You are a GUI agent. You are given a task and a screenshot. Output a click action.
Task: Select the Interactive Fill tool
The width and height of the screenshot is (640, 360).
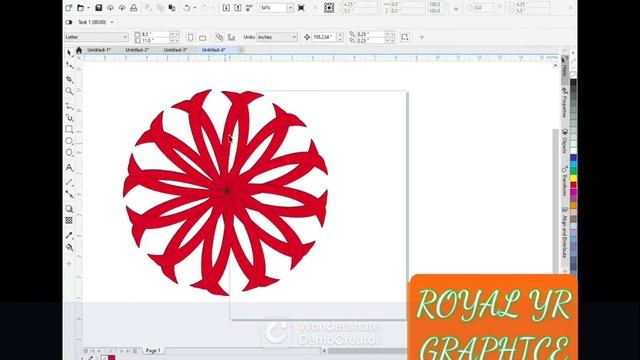coord(69,247)
